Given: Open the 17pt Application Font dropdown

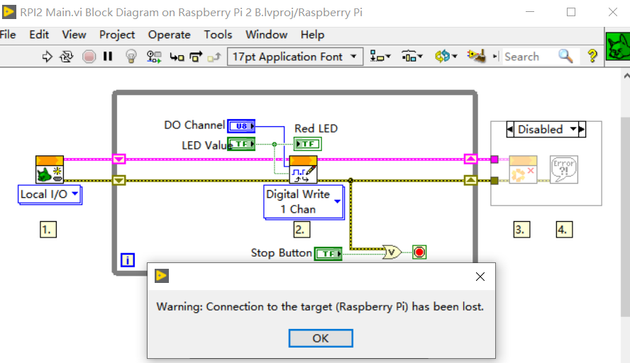Looking at the screenshot, I should coord(295,57).
